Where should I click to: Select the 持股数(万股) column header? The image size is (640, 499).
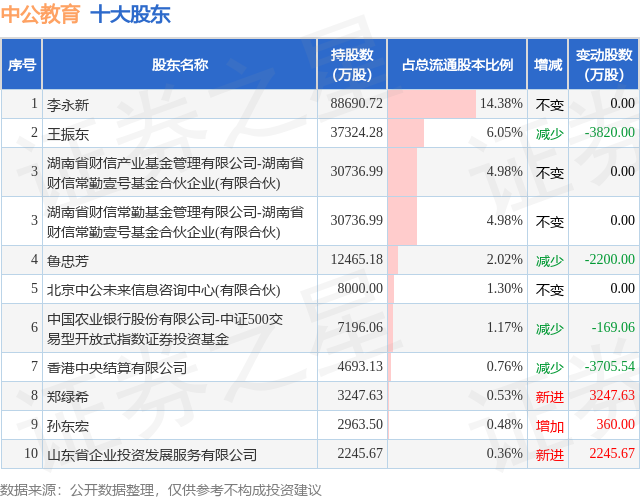352,64
